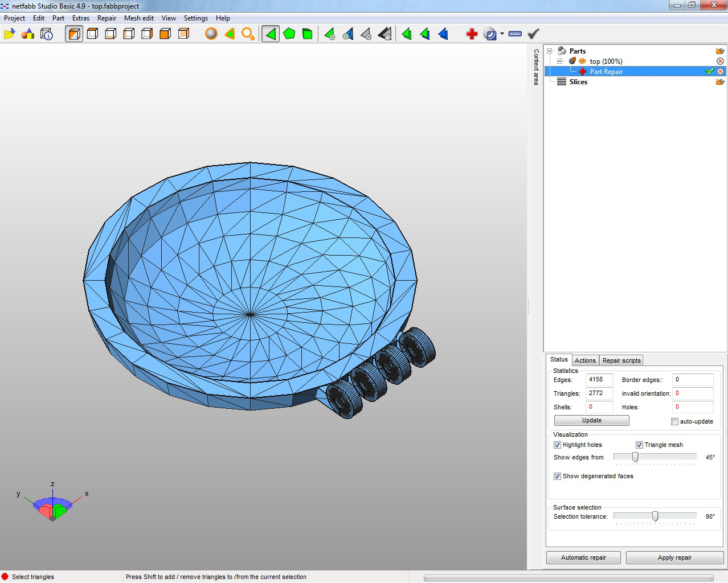
Task: Activate the green cube shell selection tool
Action: pyautogui.click(x=308, y=34)
